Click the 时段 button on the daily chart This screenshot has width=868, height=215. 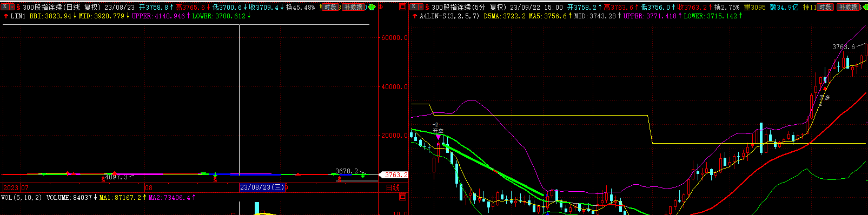click(x=330, y=8)
